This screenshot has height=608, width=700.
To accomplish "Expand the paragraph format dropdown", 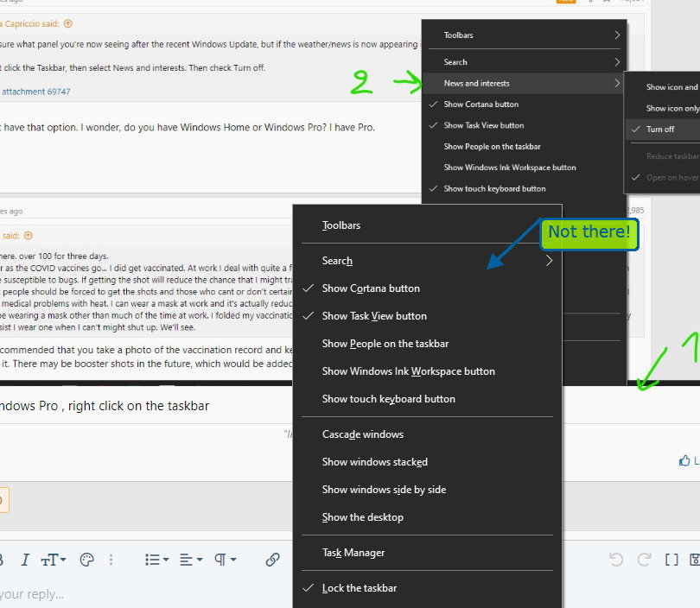I will click(x=224, y=560).
